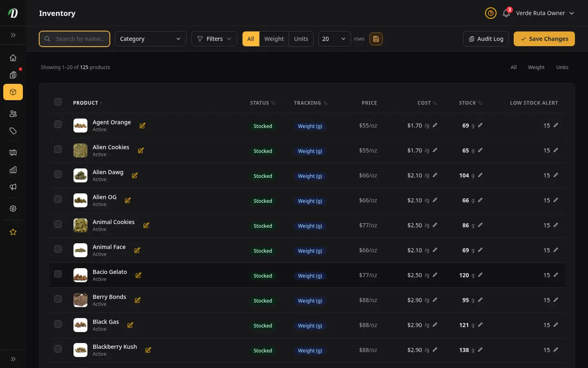Open the Home icon in sidebar
588x368 pixels.
click(x=13, y=58)
